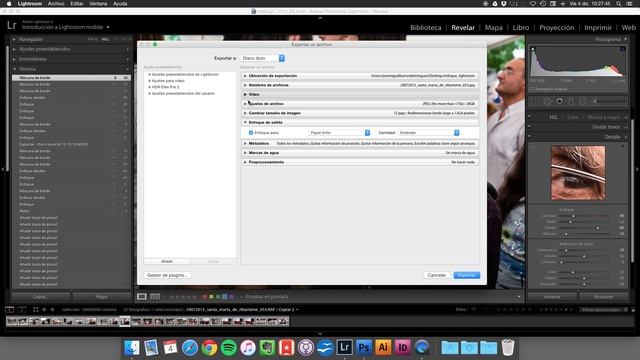Screen dimensions: 640x360
Task: Open Lightroom Lr icon in the Dock
Action: pos(344,347)
